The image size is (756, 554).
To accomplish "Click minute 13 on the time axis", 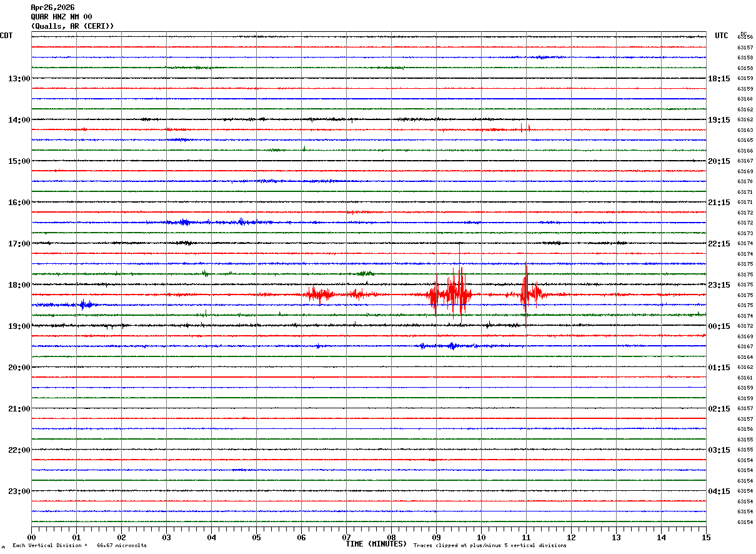I will pyautogui.click(x=616, y=537).
